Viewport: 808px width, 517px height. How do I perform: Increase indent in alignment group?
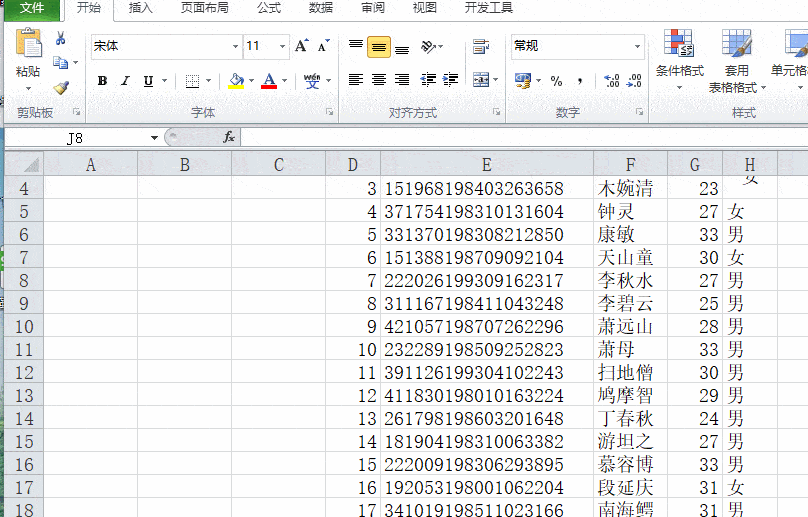click(x=450, y=79)
